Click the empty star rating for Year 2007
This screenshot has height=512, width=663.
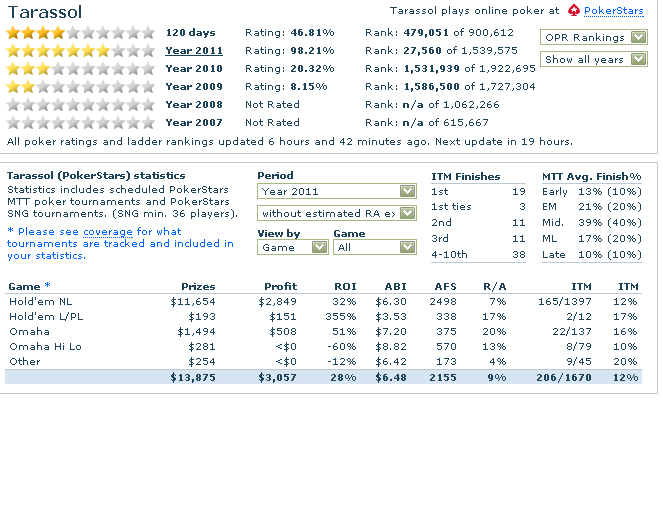coord(80,123)
